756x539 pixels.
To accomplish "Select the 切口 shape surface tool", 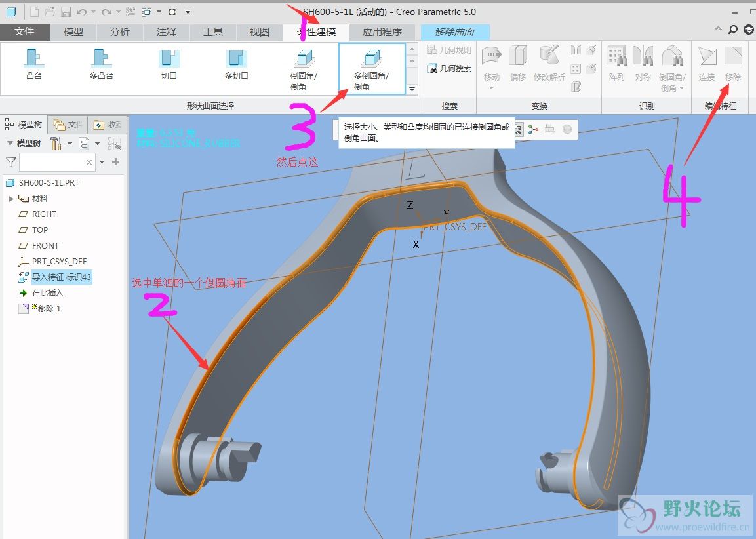I will click(x=169, y=64).
